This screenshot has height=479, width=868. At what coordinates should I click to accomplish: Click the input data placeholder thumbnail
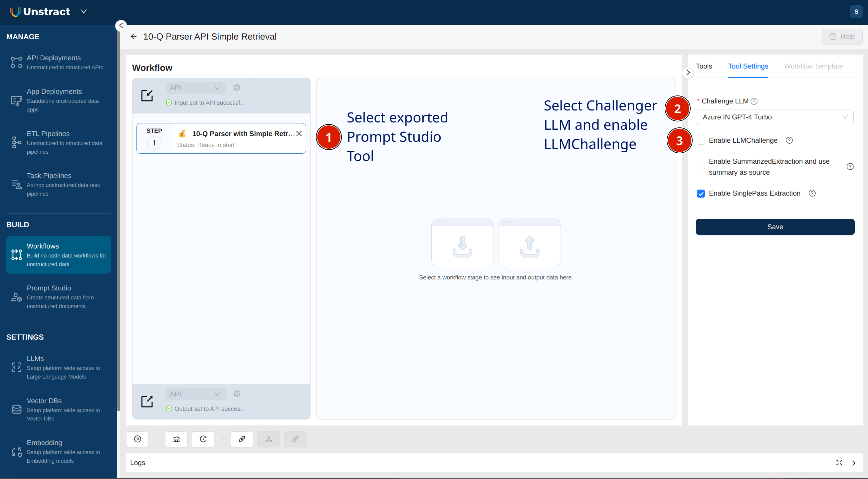coord(462,243)
